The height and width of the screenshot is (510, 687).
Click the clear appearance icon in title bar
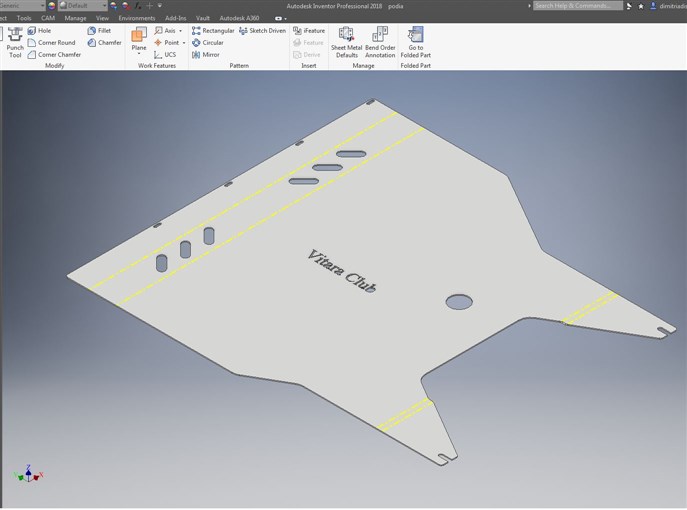[126, 6]
